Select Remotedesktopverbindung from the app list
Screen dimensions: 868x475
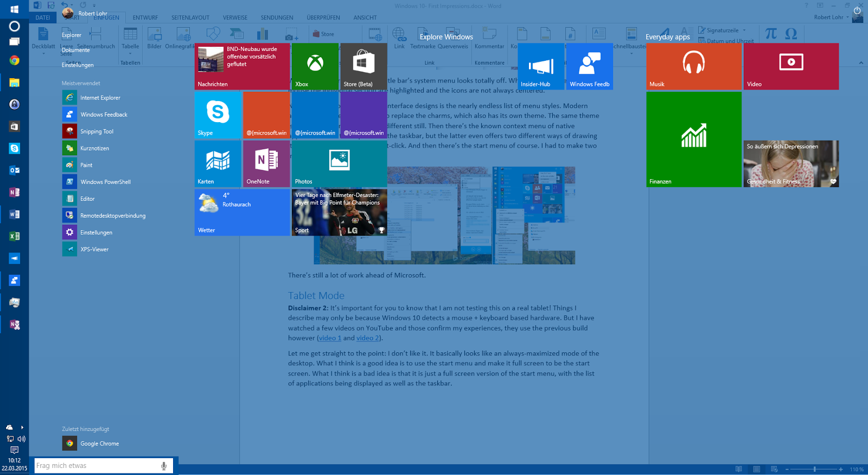(112, 216)
